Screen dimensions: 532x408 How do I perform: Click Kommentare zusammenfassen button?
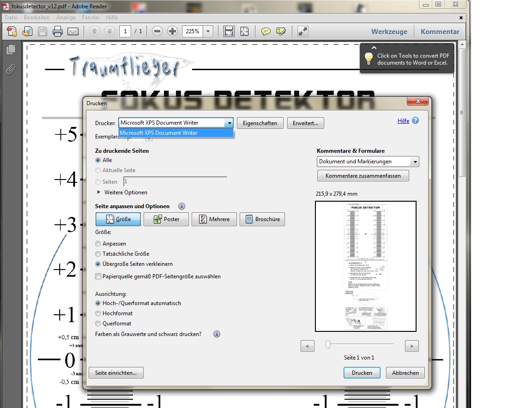point(363,176)
